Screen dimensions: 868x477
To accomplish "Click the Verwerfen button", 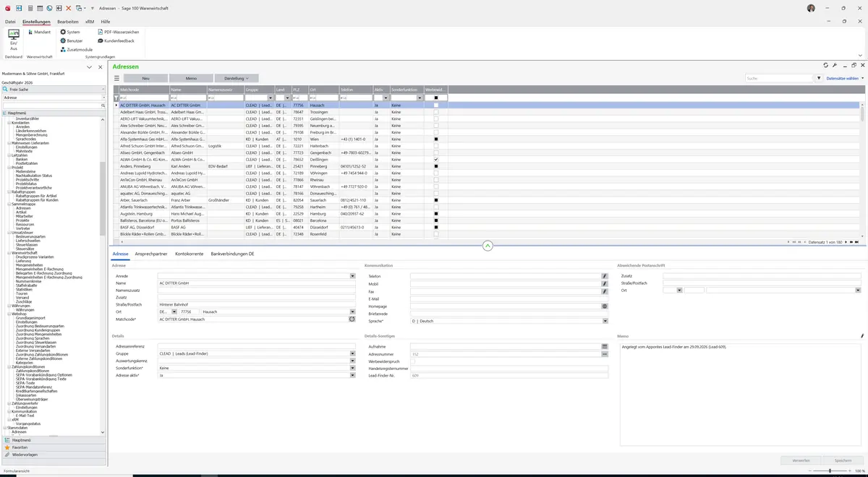I will point(801,460).
